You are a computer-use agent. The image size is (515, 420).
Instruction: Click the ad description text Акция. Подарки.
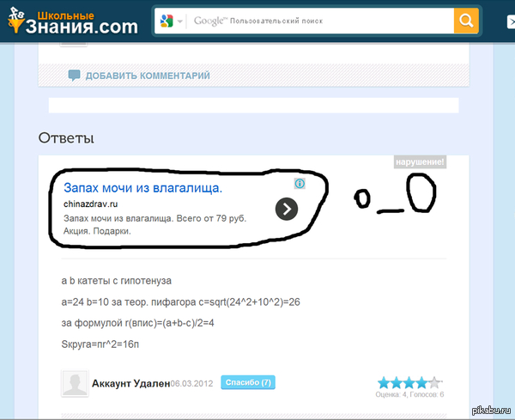coord(97,231)
